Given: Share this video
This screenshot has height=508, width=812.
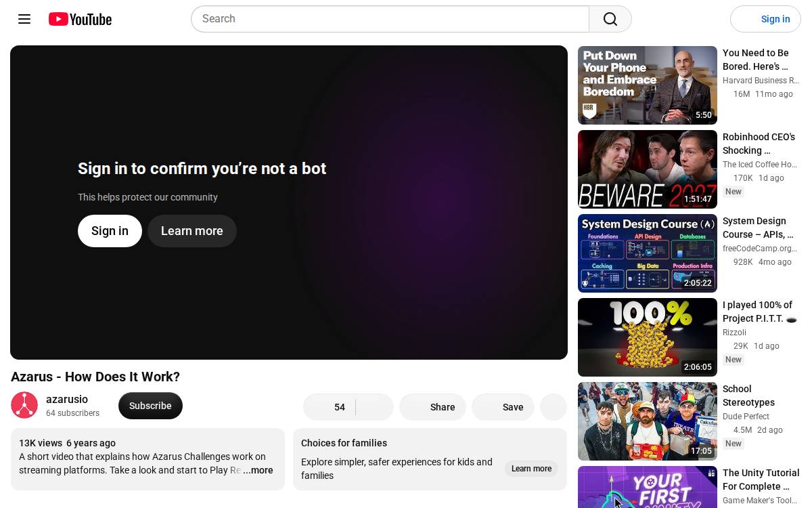Looking at the screenshot, I should 432,407.
